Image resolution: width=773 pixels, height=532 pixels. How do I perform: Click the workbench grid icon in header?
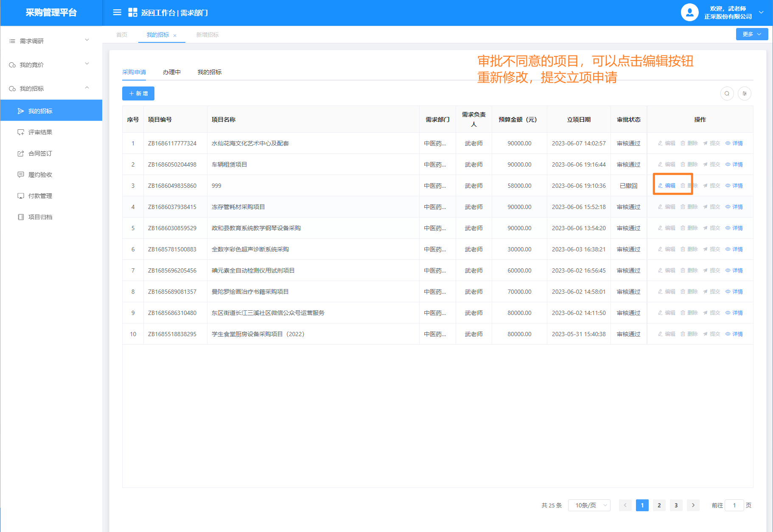(132, 12)
